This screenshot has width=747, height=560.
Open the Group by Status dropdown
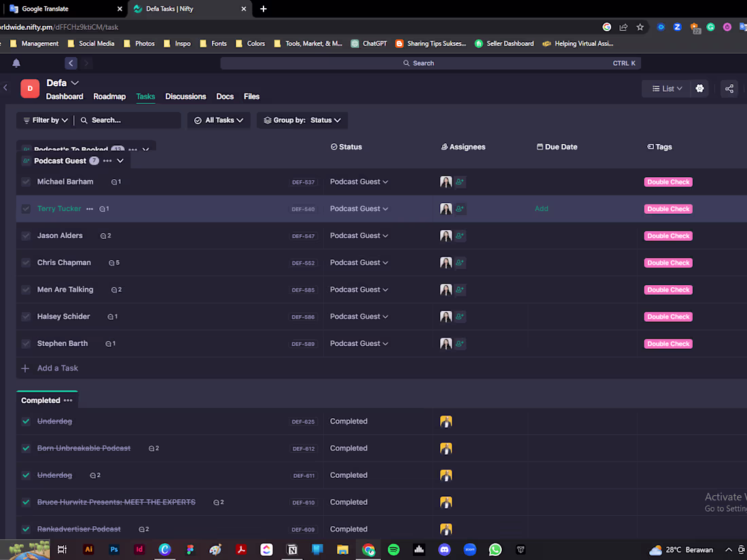coord(302,120)
